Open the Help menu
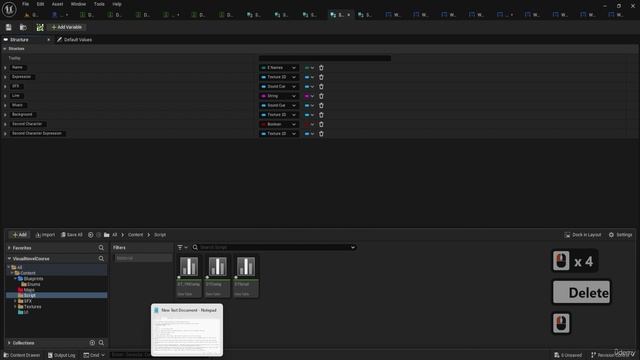Viewport: 640px width, 360px height. 117,4
